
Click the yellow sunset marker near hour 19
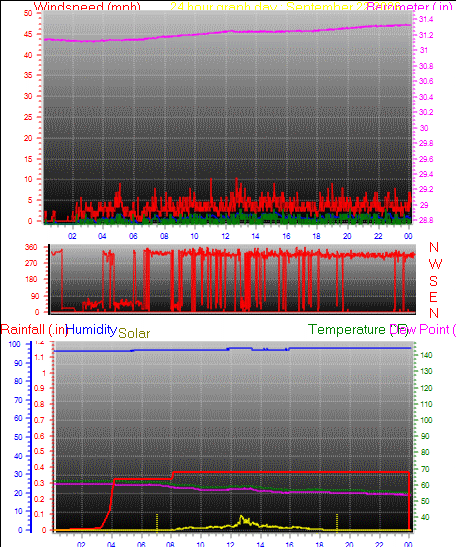337,522
